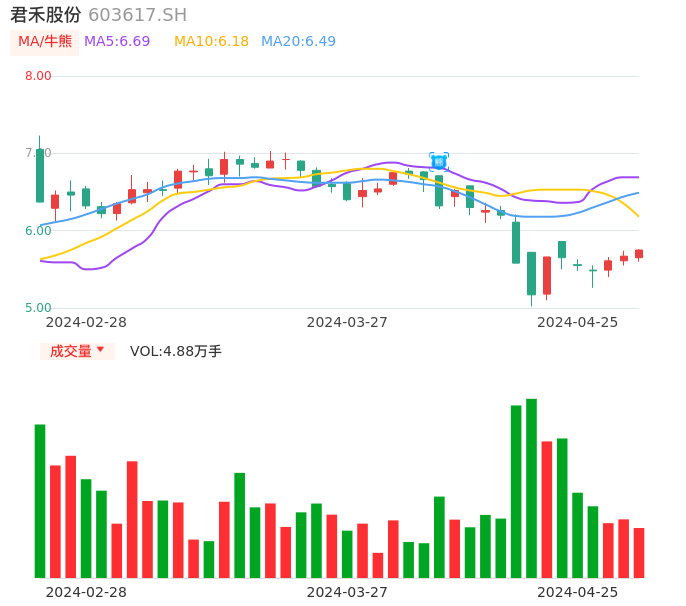This screenshot has width=686, height=606.
Task: Select the MA/牛熊 indicator tab
Action: click(x=45, y=42)
